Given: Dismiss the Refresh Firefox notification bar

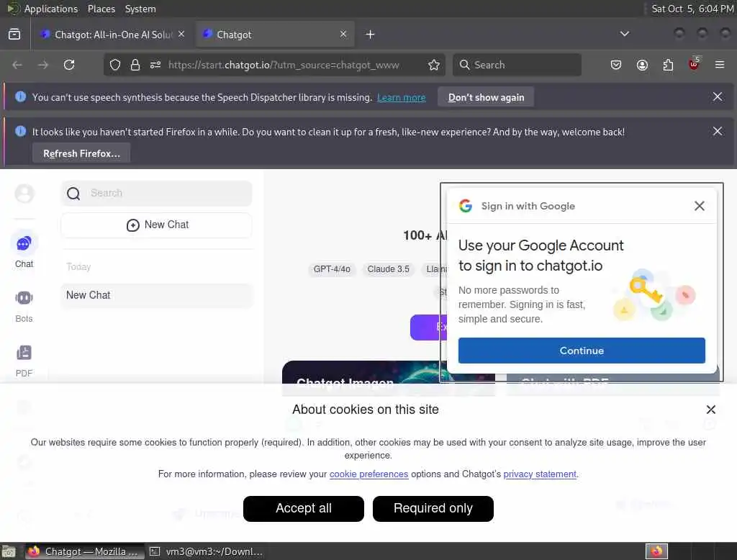Looking at the screenshot, I should (x=718, y=131).
